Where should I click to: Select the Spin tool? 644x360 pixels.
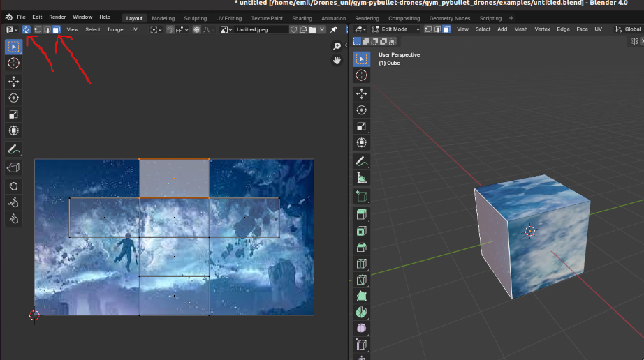click(361, 313)
